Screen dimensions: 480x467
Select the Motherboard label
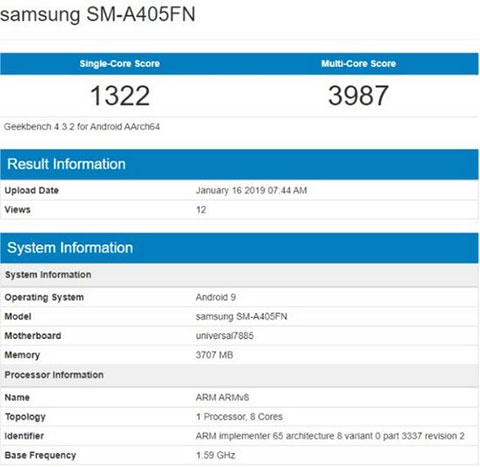33,336
